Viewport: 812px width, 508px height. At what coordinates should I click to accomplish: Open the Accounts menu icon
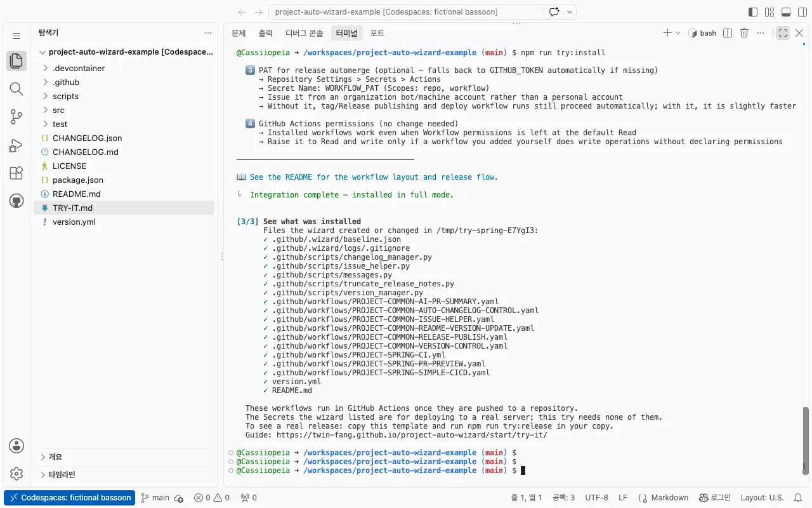coord(16,446)
